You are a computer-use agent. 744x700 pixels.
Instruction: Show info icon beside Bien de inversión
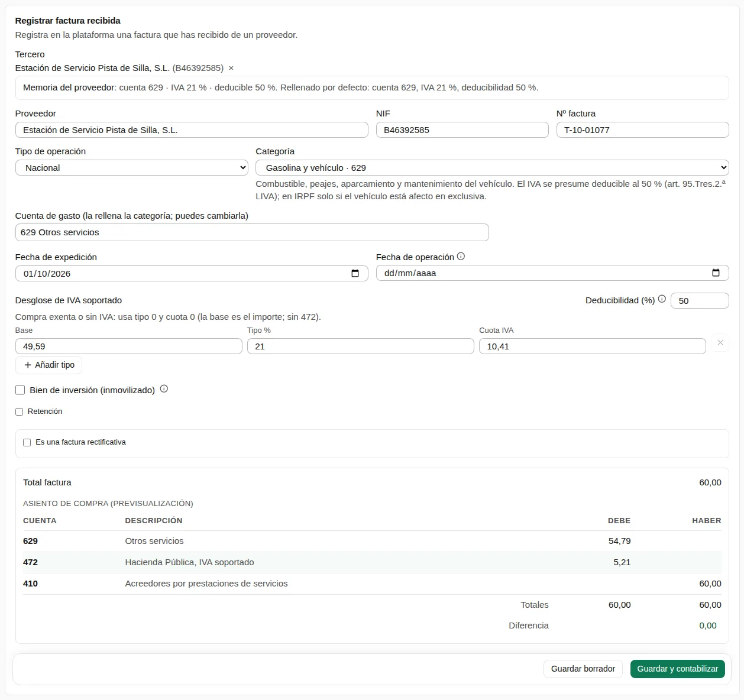[x=164, y=389]
